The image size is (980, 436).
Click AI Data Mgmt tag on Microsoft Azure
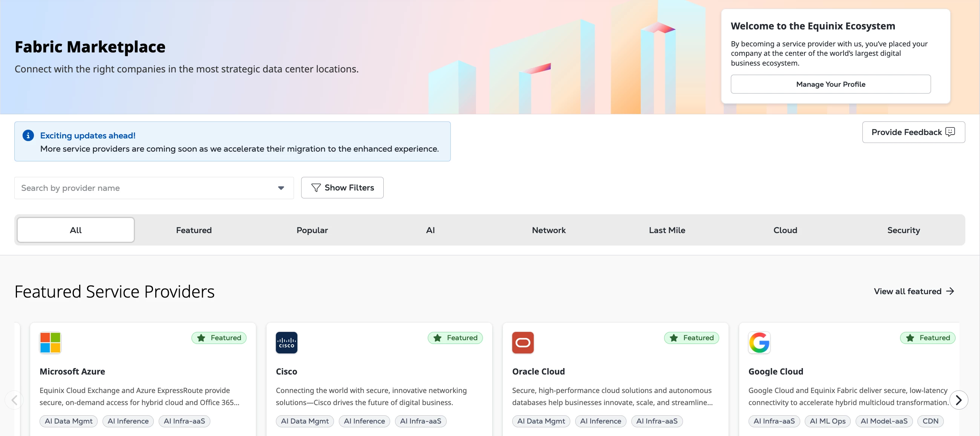click(x=69, y=421)
